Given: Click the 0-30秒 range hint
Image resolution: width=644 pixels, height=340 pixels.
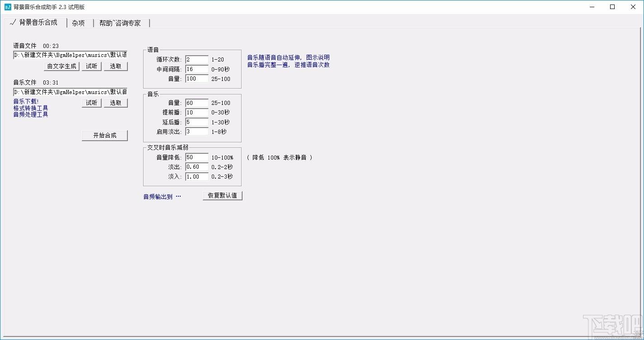Looking at the screenshot, I should 220,113.
